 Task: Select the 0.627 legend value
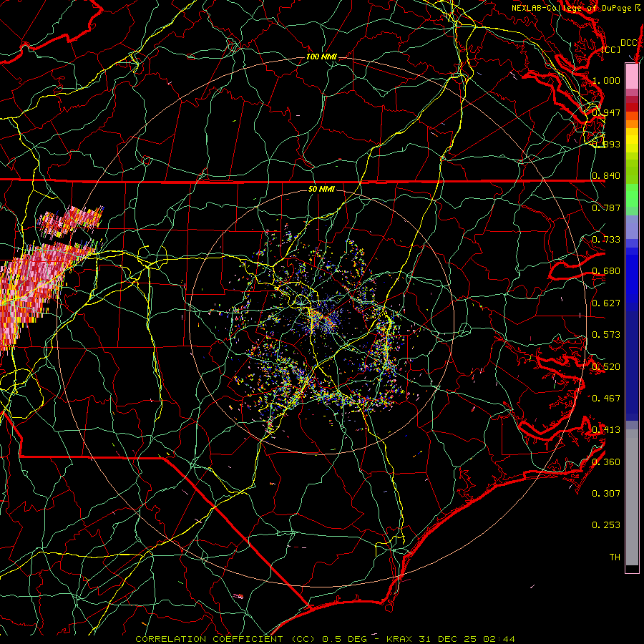coord(606,303)
